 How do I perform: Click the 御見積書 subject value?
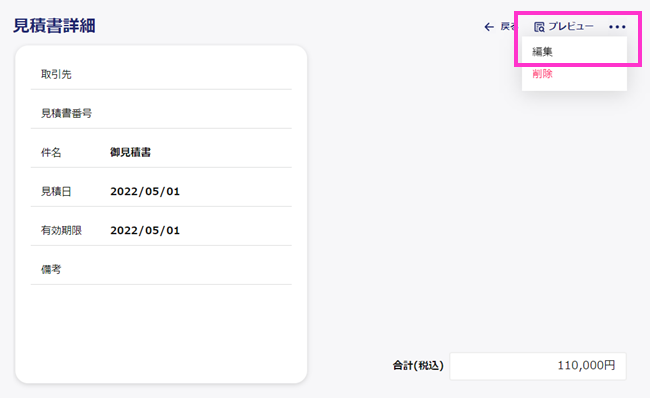click(x=130, y=152)
